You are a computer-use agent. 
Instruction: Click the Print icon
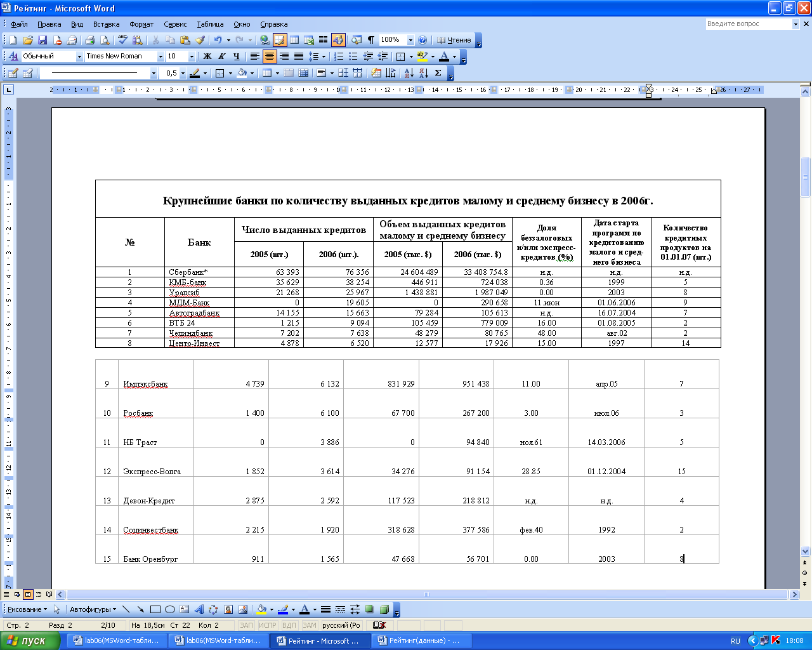coord(90,40)
